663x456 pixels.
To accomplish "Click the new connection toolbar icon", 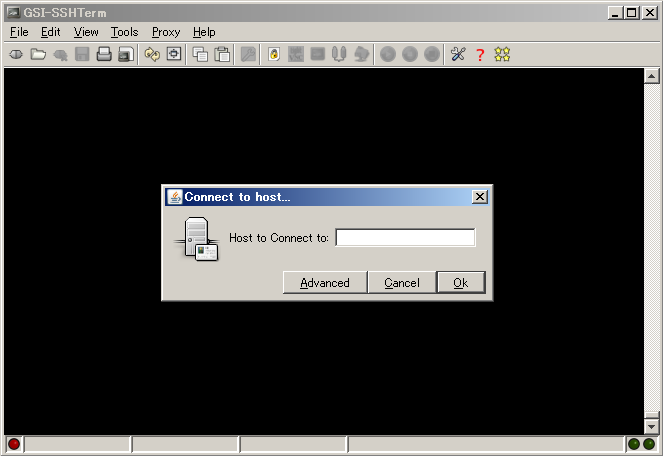I will tap(16, 54).
